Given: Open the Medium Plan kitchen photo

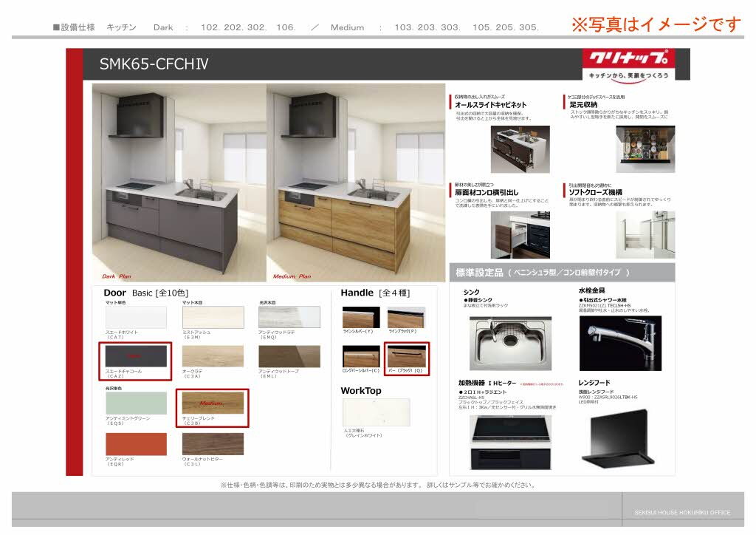Looking at the screenshot, I should [356, 183].
